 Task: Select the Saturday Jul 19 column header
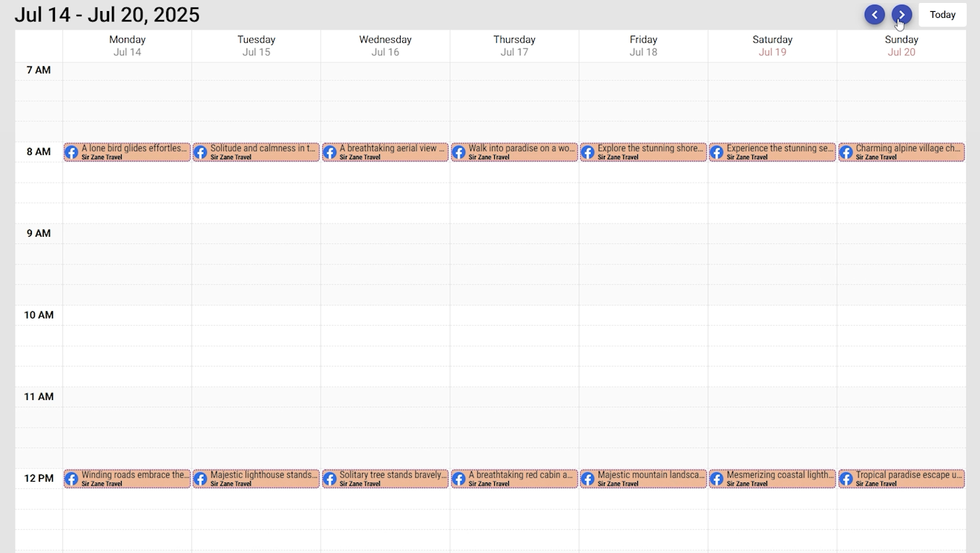[x=772, y=45]
